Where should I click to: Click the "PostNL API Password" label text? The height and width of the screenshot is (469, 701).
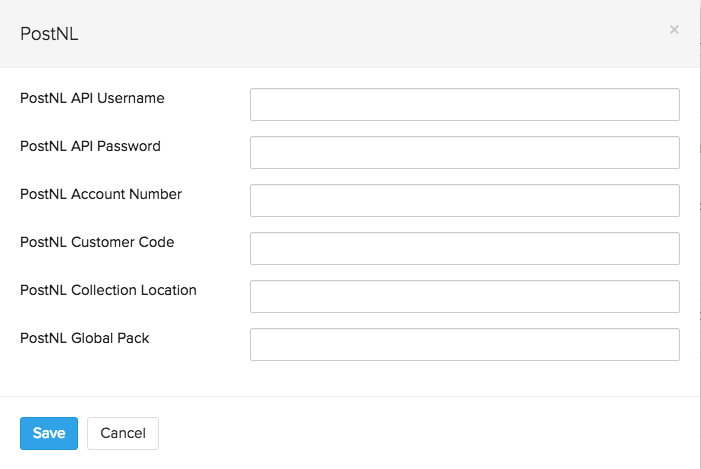pyautogui.click(x=90, y=146)
